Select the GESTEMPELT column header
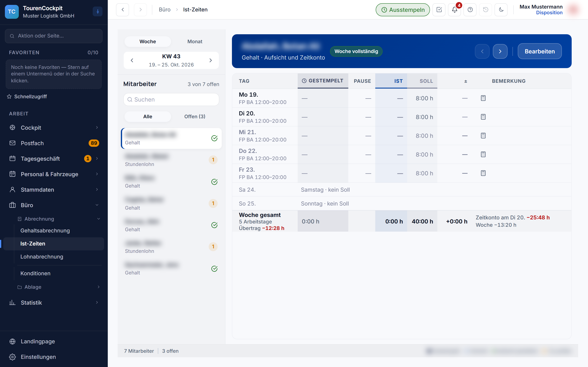588x367 pixels. 323,81
